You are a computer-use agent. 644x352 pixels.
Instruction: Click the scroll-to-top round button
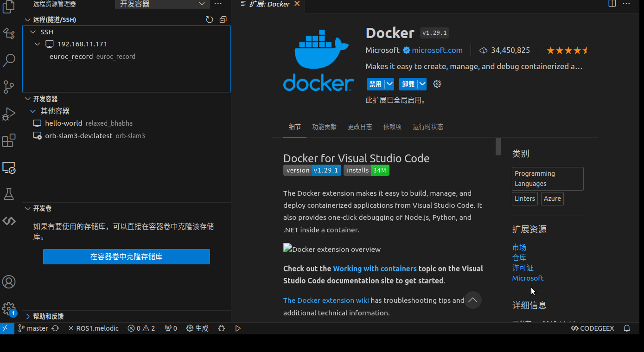(x=472, y=300)
